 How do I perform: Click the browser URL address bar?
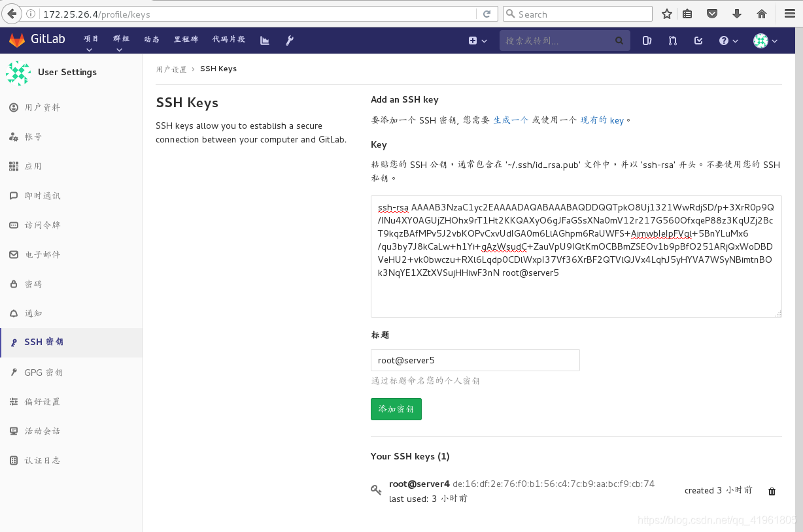click(258, 14)
